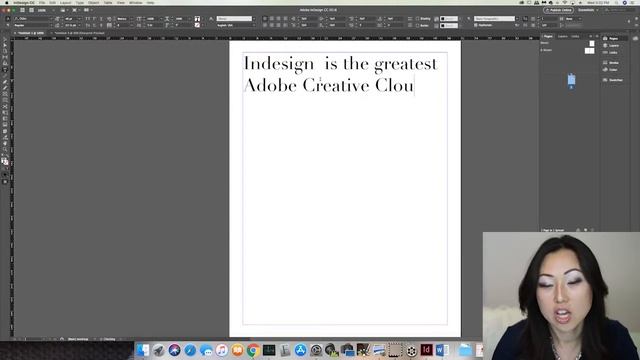Open the Layout menu
Screen dimensions: 640x360
(x=66, y=2)
